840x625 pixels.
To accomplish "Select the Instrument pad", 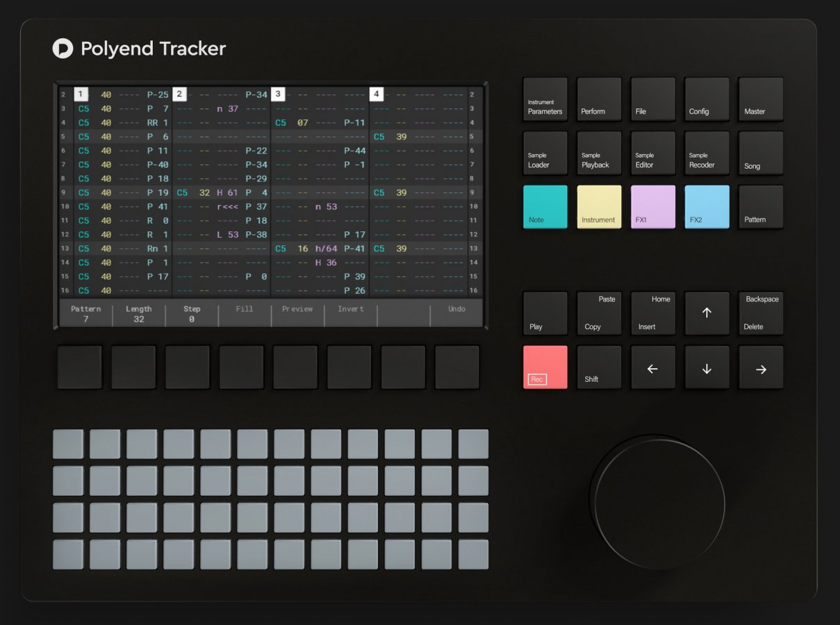I will click(598, 206).
